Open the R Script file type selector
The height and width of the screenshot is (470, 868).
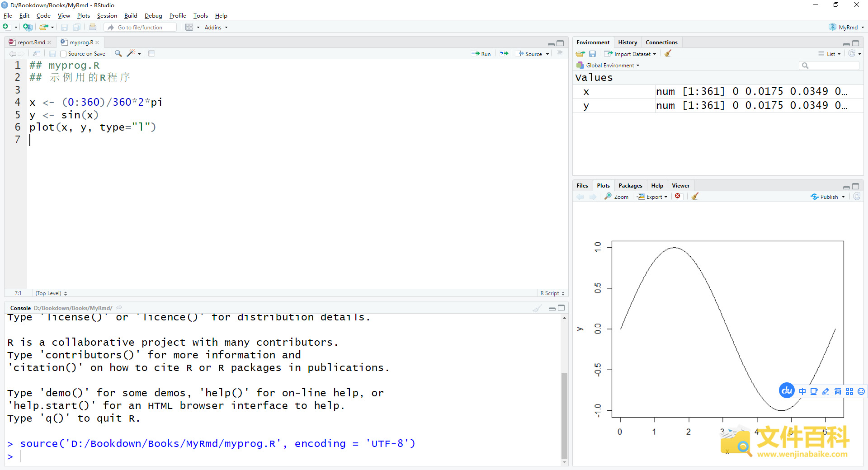click(552, 293)
